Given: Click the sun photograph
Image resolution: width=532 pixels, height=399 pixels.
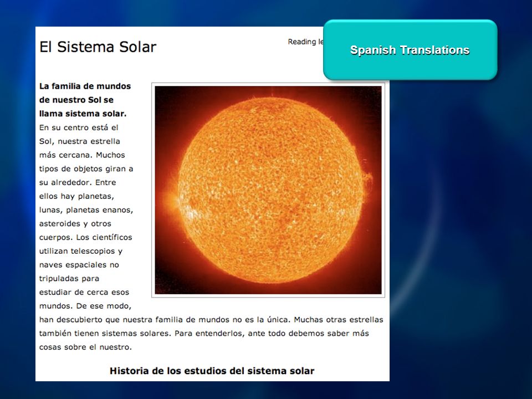Looking at the screenshot, I should [x=268, y=190].
